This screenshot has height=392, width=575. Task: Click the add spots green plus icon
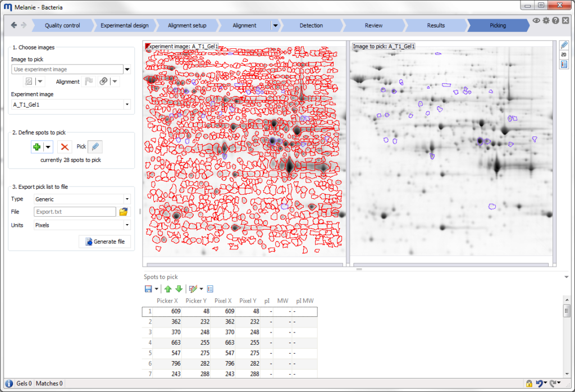coord(36,147)
